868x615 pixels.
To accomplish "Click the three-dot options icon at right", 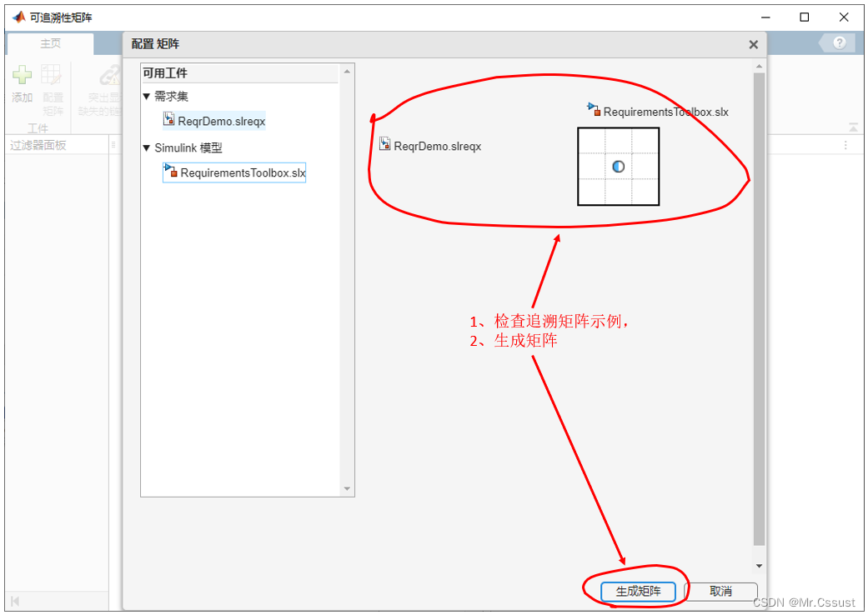I will coord(845,146).
